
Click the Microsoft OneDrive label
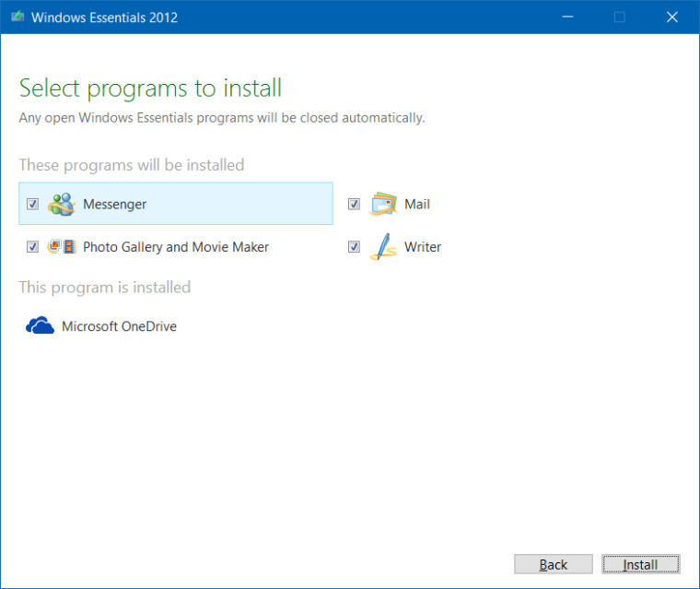click(119, 326)
